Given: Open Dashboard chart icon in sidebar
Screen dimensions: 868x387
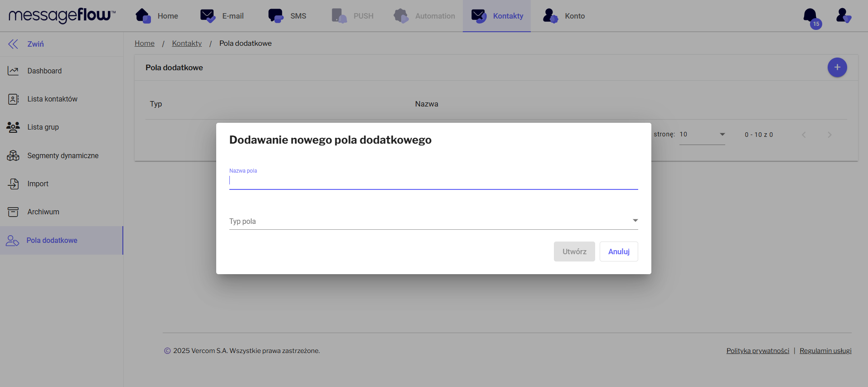Looking at the screenshot, I should pos(13,71).
